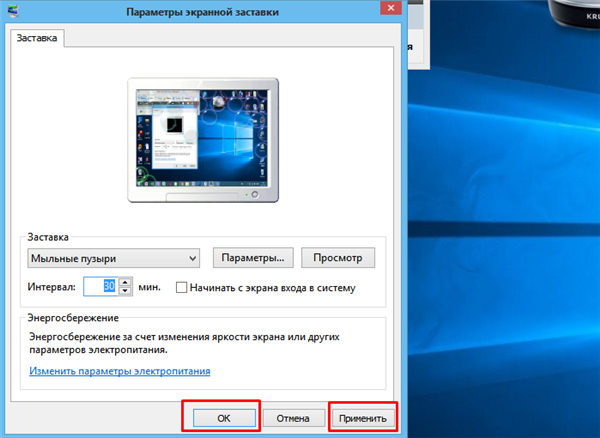This screenshot has height=438, width=600.
Task: Open the Мыльные пузыри screensaver dropdown
Action: pyautogui.click(x=114, y=258)
